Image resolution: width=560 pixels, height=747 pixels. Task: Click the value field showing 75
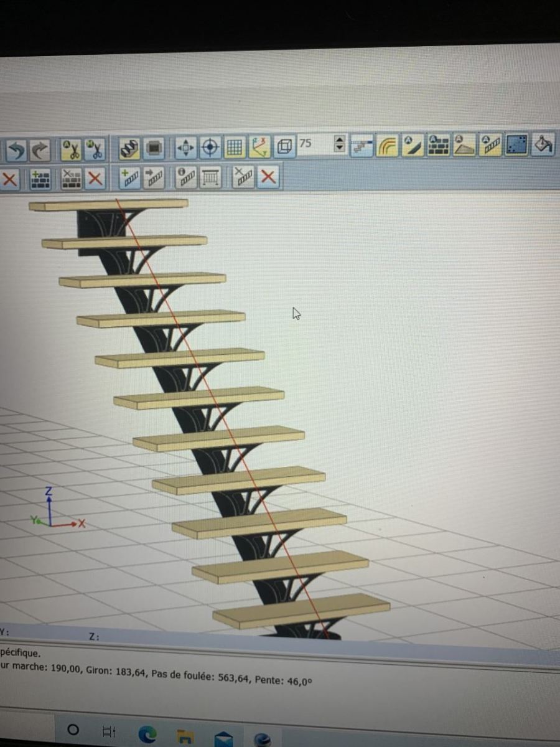(315, 144)
